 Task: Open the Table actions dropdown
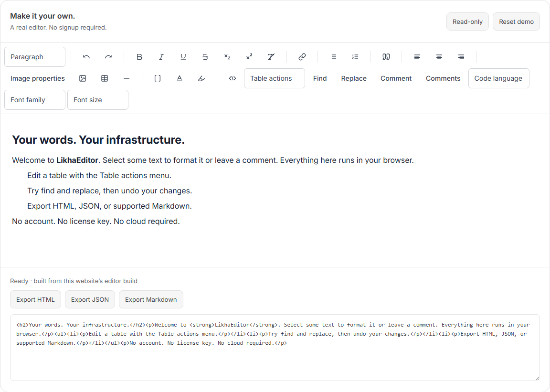[275, 78]
